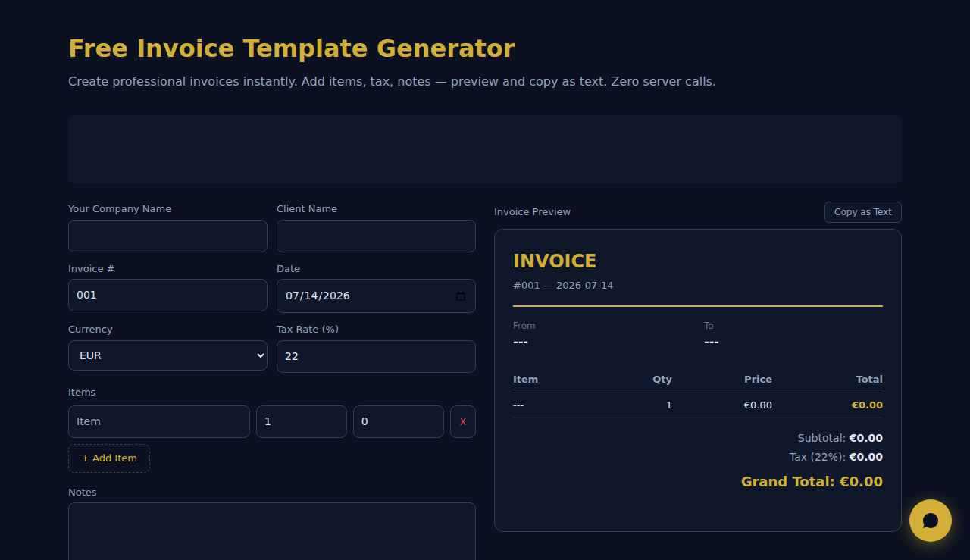Click the 'Notes' section label

[83, 493]
